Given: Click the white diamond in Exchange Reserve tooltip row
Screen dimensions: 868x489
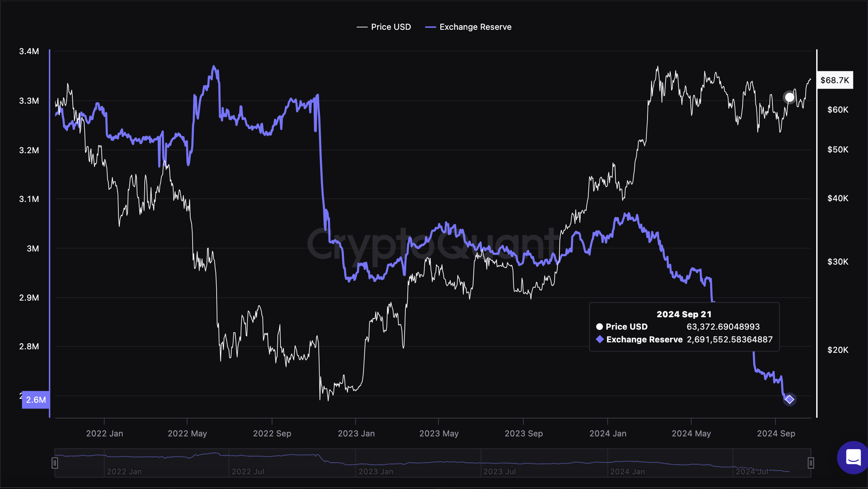Looking at the screenshot, I should coord(600,339).
